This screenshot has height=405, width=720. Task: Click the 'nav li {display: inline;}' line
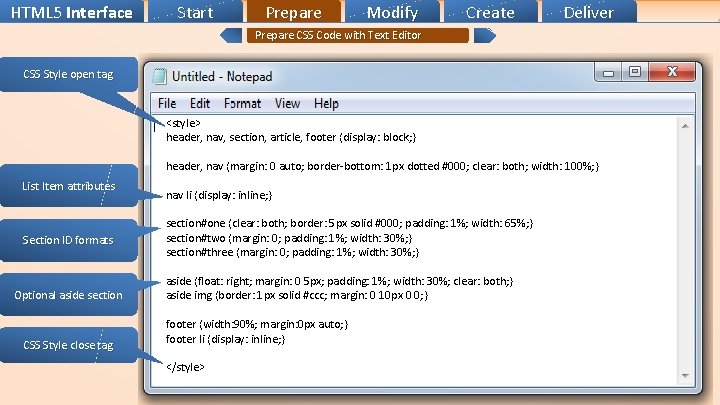click(x=219, y=195)
